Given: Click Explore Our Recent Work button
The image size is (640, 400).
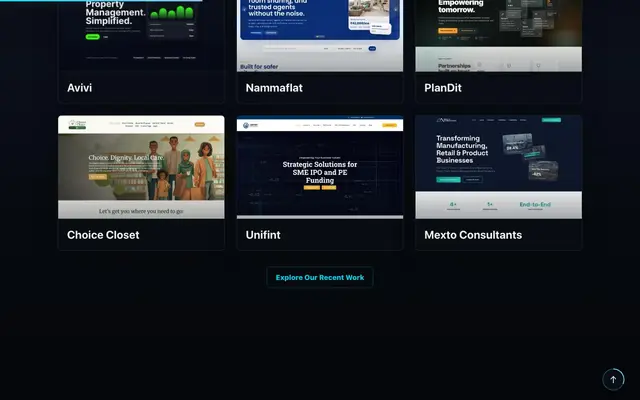Looking at the screenshot, I should click(x=320, y=278).
